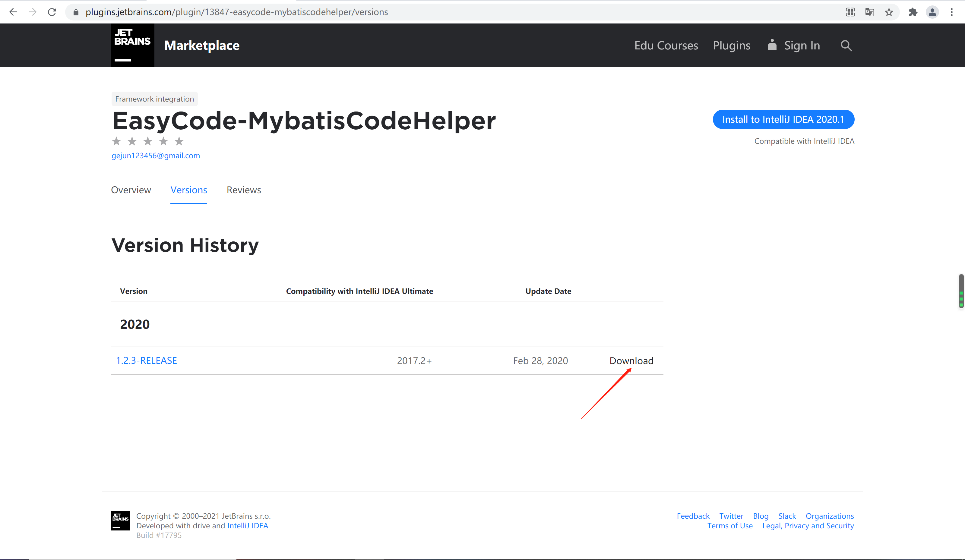Viewport: 965px width, 560px height.
Task: Click the browser profile avatar icon
Action: 932,12
